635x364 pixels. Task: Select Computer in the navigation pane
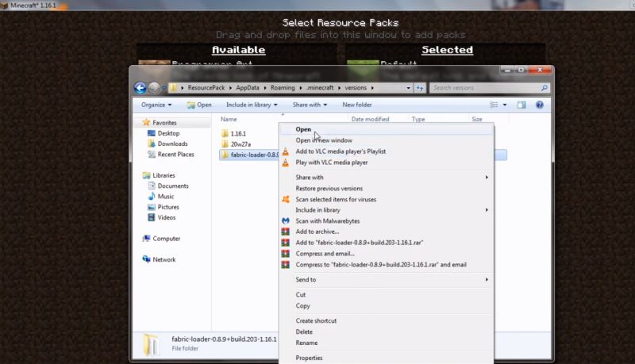click(161, 238)
